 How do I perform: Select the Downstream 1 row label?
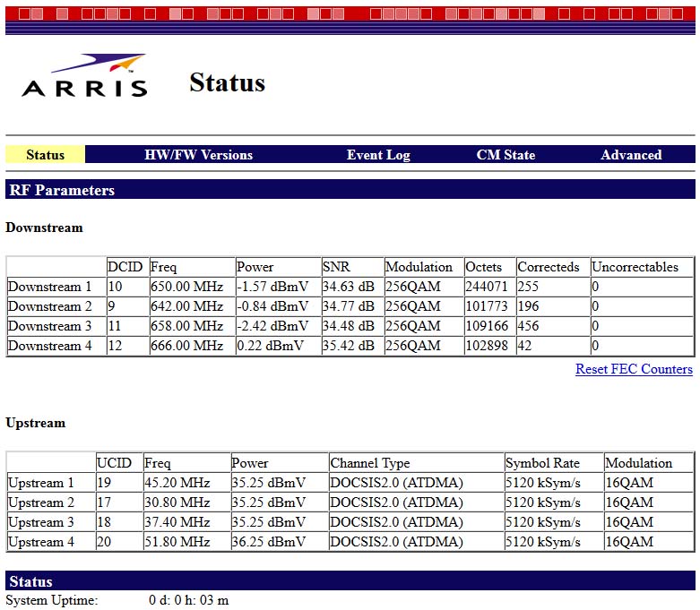click(50, 287)
